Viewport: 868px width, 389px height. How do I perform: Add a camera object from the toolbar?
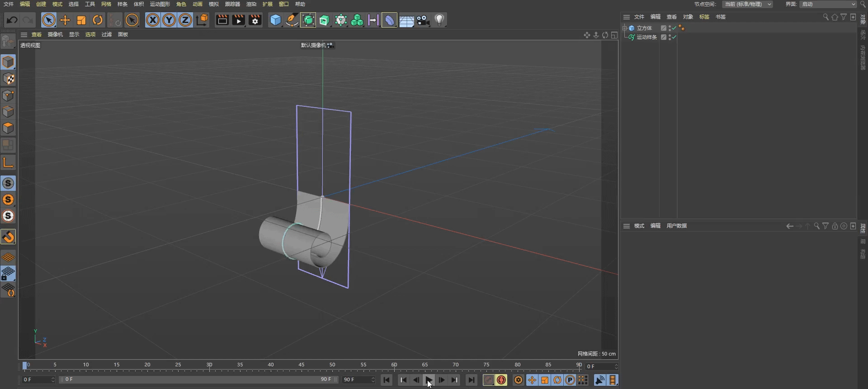point(423,20)
